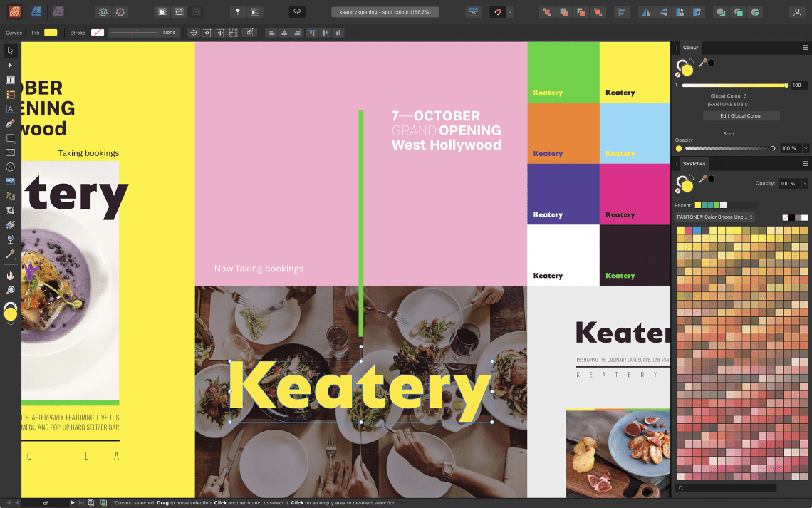Switch to the Swatches tab
The height and width of the screenshot is (508, 812).
tap(694, 164)
